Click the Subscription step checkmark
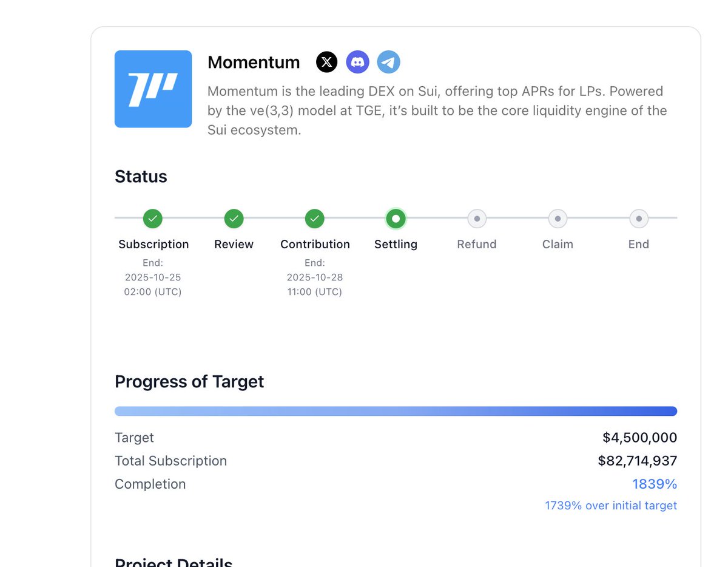The image size is (728, 567). point(153,218)
